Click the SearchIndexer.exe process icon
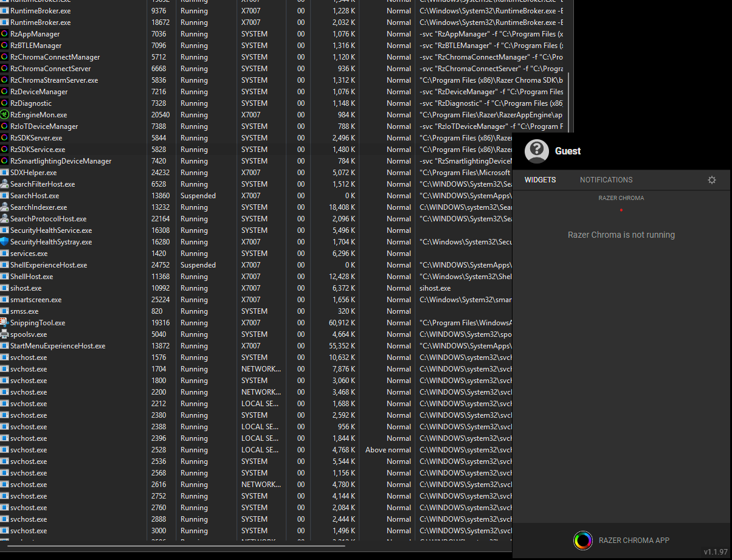This screenshot has height=560, width=732. (x=5, y=207)
